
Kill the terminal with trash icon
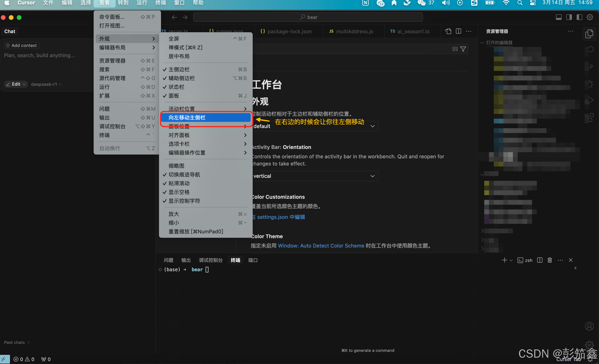point(550,260)
